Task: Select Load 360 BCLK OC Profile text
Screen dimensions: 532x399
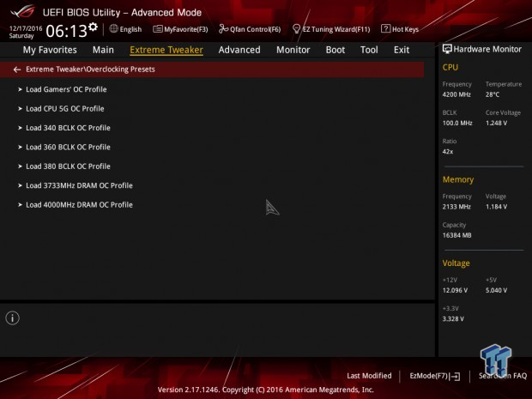Action: click(68, 148)
